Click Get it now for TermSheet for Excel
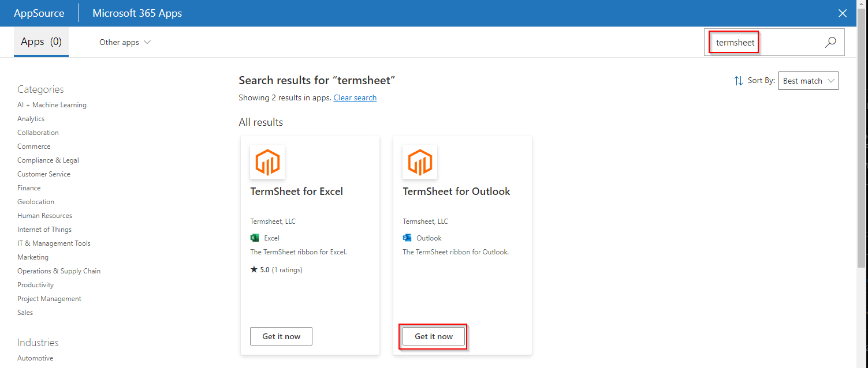Image resolution: width=868 pixels, height=368 pixels. tap(281, 336)
